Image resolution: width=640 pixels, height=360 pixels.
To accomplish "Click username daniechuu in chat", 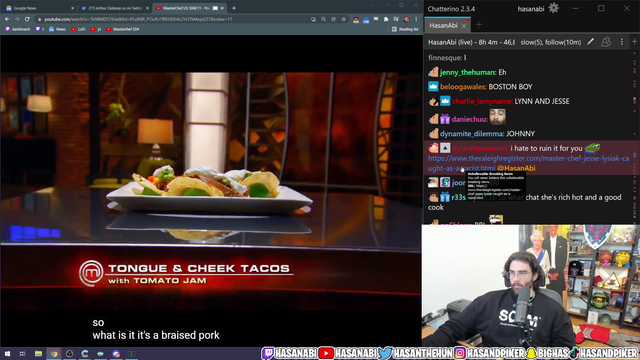I will 469,119.
